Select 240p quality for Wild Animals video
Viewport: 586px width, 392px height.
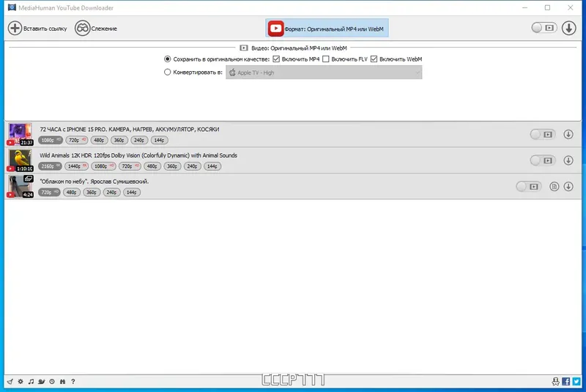point(193,166)
